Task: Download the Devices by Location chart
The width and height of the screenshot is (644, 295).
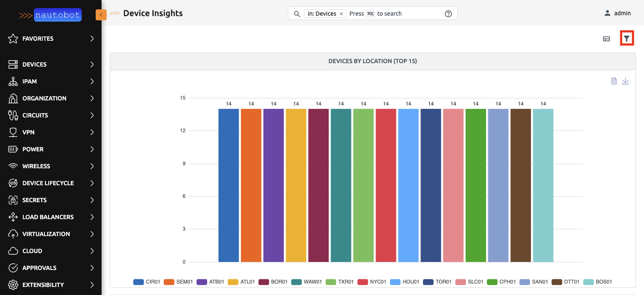Action: point(626,81)
